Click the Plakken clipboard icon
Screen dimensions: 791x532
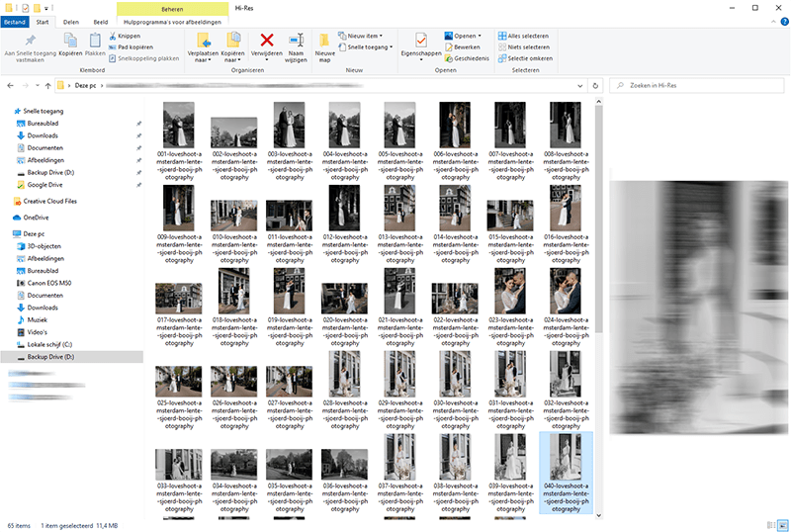(x=95, y=40)
